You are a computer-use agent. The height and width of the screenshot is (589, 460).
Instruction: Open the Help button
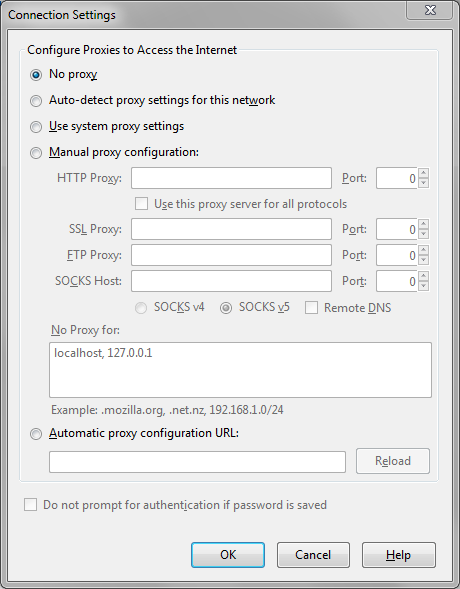tap(399, 555)
